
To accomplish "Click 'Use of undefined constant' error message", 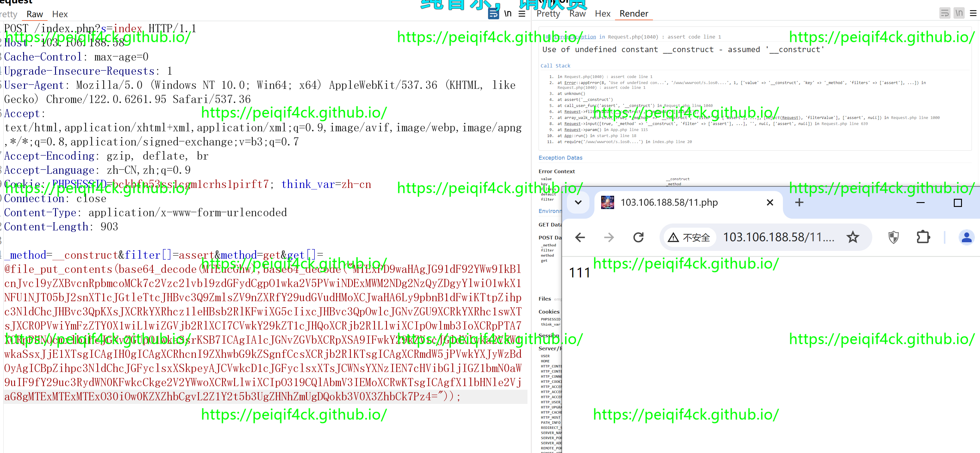I will (x=683, y=49).
